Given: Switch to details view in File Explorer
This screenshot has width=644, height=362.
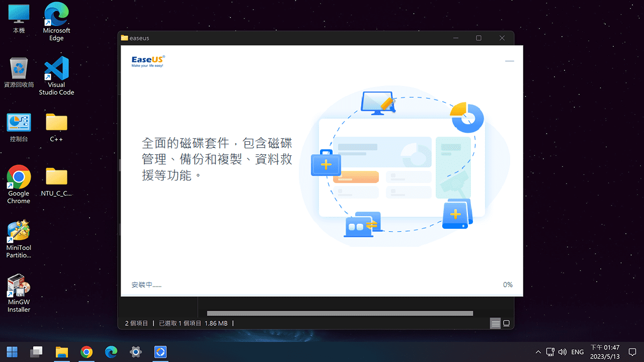Looking at the screenshot, I should click(x=496, y=323).
